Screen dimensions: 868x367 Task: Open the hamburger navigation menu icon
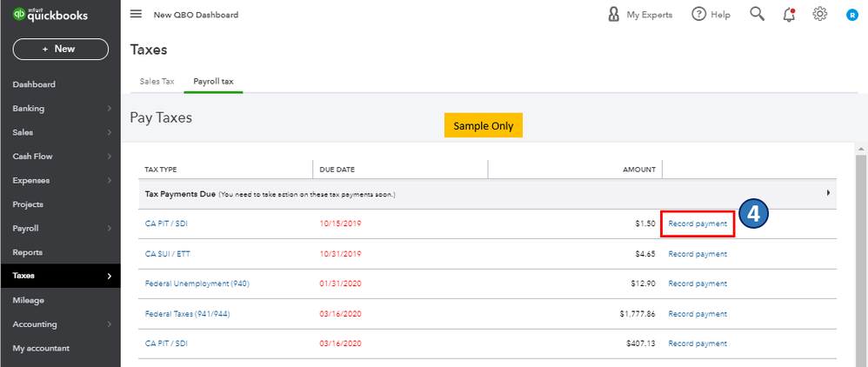(x=136, y=14)
